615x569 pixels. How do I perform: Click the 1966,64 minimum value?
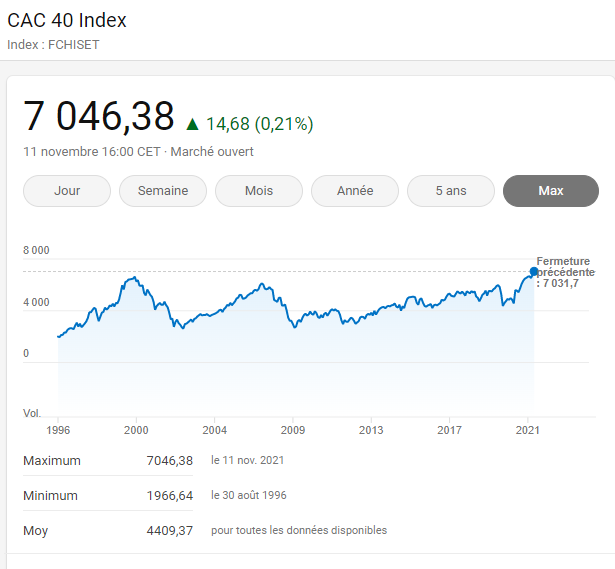click(170, 496)
